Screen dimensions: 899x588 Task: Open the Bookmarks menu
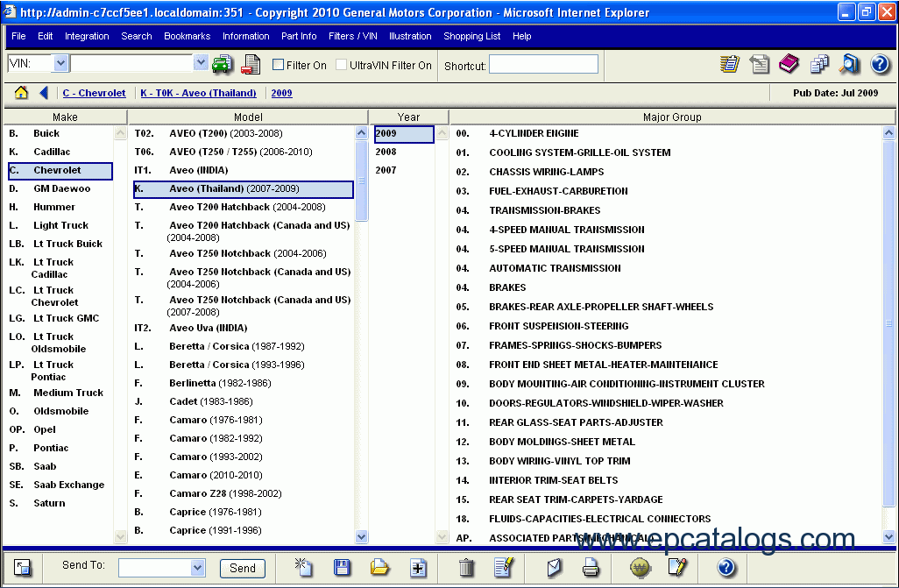pos(187,36)
